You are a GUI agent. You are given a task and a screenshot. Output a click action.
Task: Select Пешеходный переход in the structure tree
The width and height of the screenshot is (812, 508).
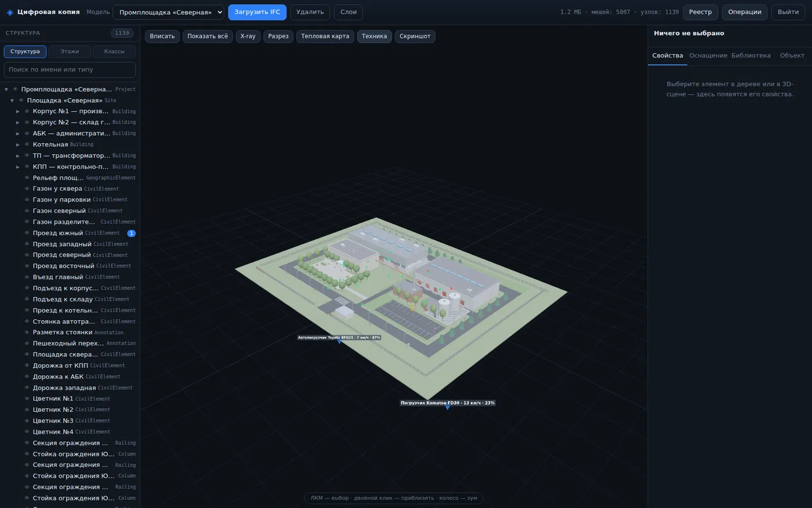(x=70, y=343)
